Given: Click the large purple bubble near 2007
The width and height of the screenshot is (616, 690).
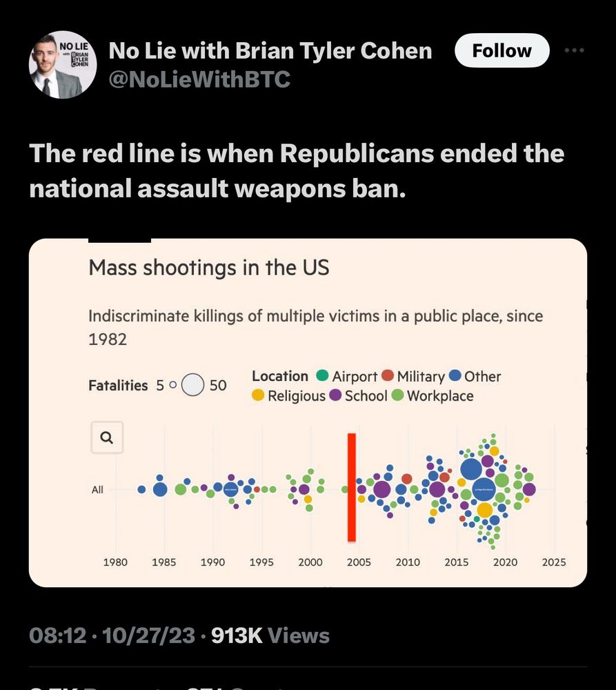Looking at the screenshot, I should [x=381, y=489].
